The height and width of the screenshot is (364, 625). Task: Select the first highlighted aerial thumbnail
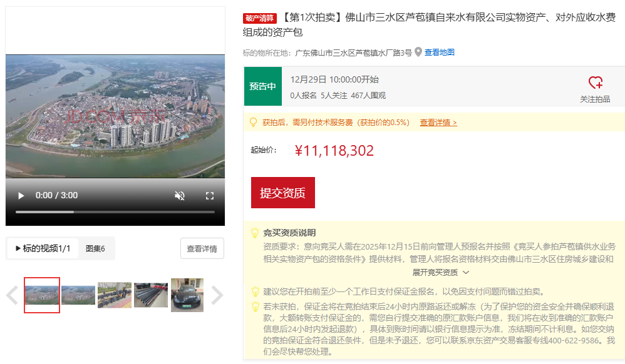point(42,295)
